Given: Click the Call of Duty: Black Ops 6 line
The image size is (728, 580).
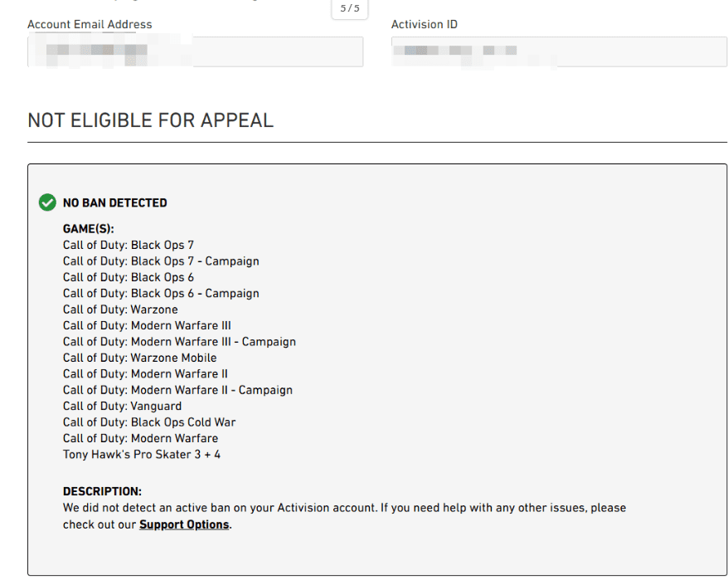Looking at the screenshot, I should (x=129, y=277).
